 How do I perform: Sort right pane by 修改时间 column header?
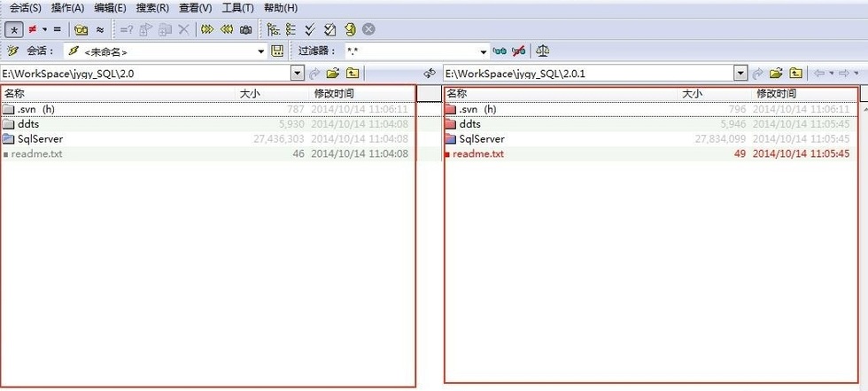[x=804, y=94]
